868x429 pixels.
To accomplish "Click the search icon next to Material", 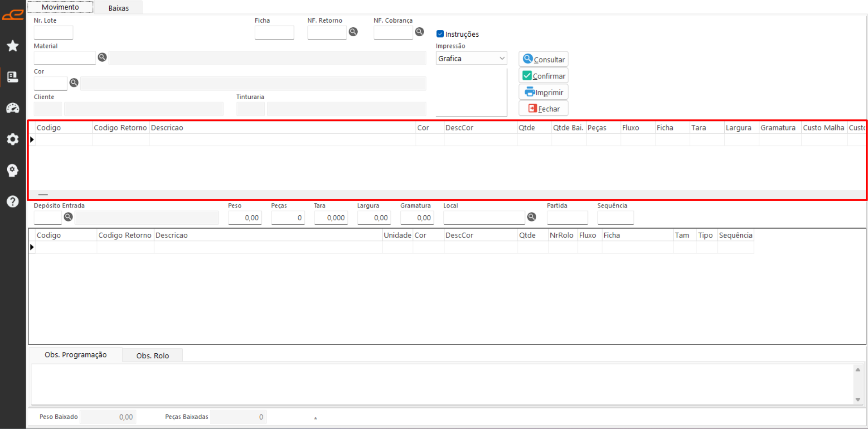I will 102,57.
